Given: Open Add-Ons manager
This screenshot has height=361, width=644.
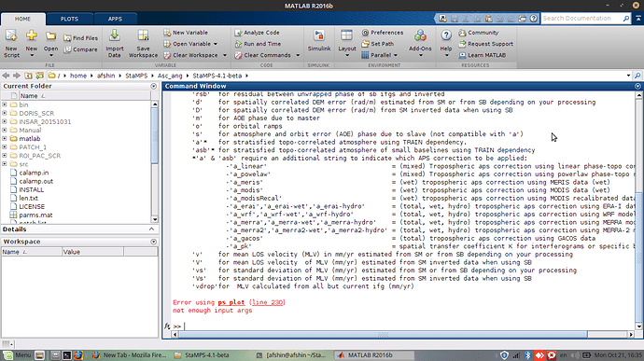Looking at the screenshot, I should (420, 43).
